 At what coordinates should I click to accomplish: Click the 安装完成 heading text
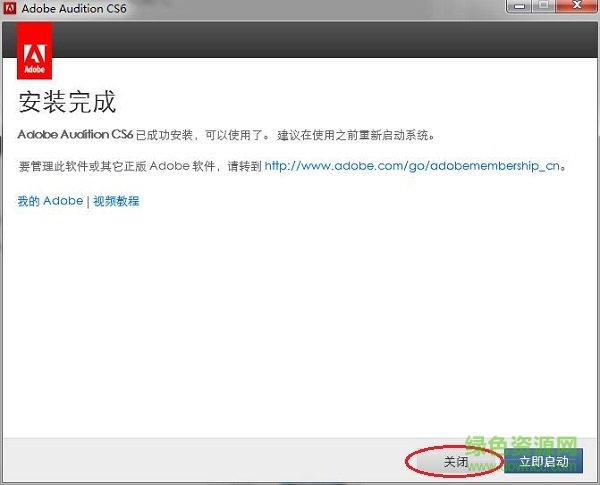coord(67,102)
